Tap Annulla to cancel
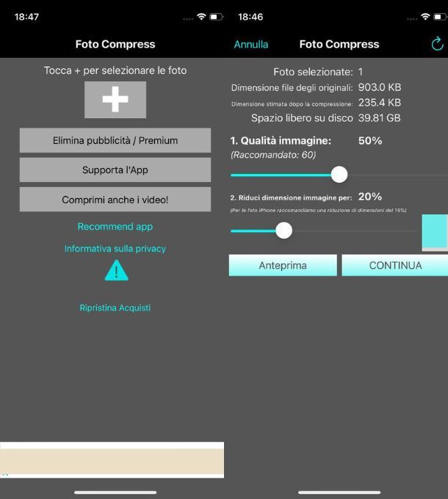The height and width of the screenshot is (499, 448). (x=251, y=44)
